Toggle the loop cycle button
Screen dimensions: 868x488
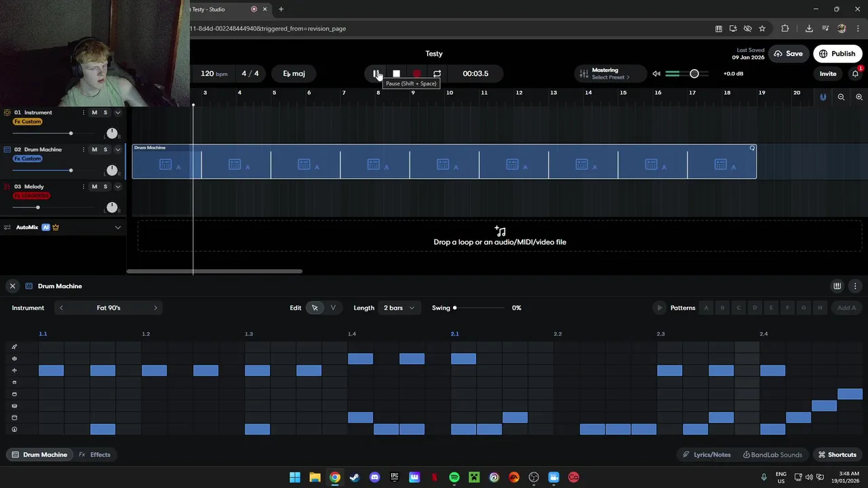click(x=437, y=73)
